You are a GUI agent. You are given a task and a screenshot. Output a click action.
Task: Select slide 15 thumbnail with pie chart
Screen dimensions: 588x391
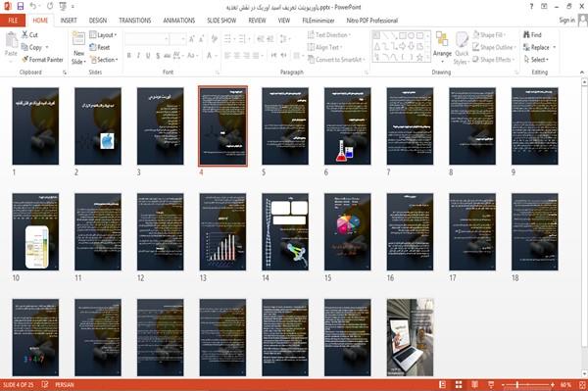pos(348,231)
